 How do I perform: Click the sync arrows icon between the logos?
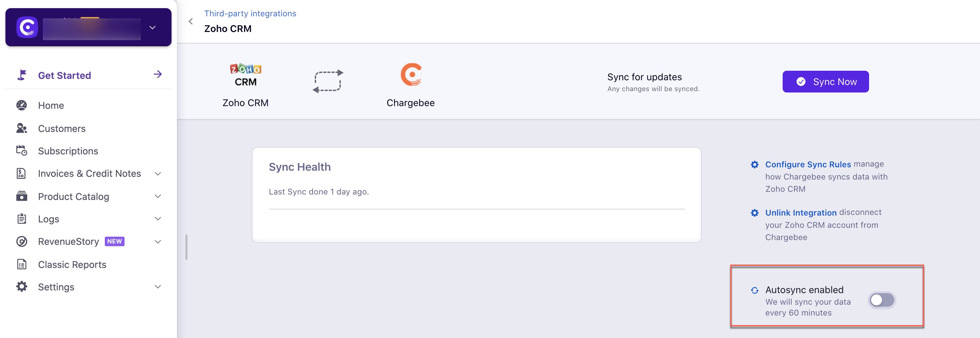point(328,81)
